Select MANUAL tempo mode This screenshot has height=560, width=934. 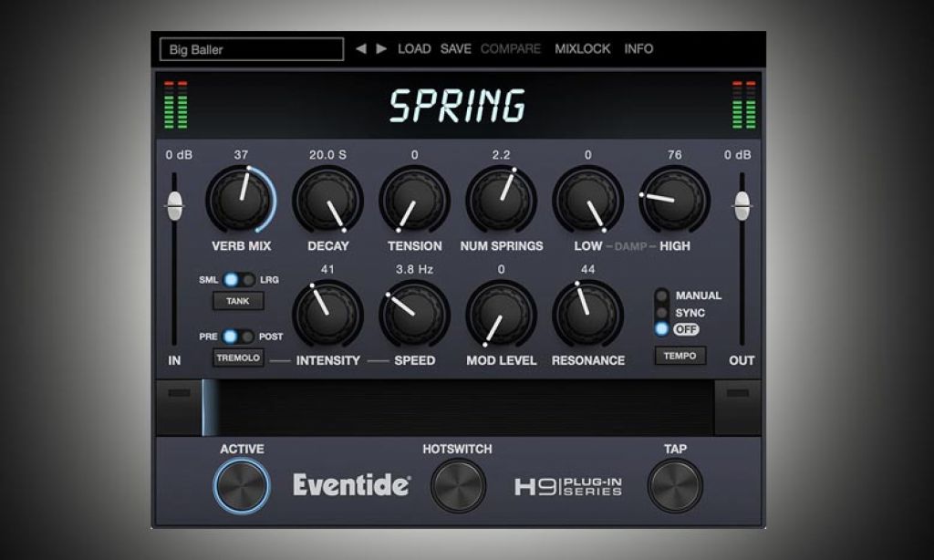click(661, 296)
